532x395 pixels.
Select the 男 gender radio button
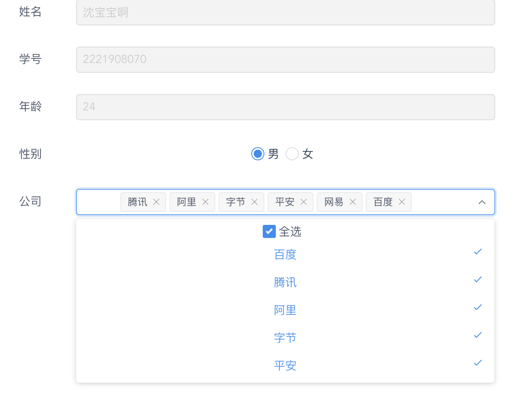tap(257, 154)
